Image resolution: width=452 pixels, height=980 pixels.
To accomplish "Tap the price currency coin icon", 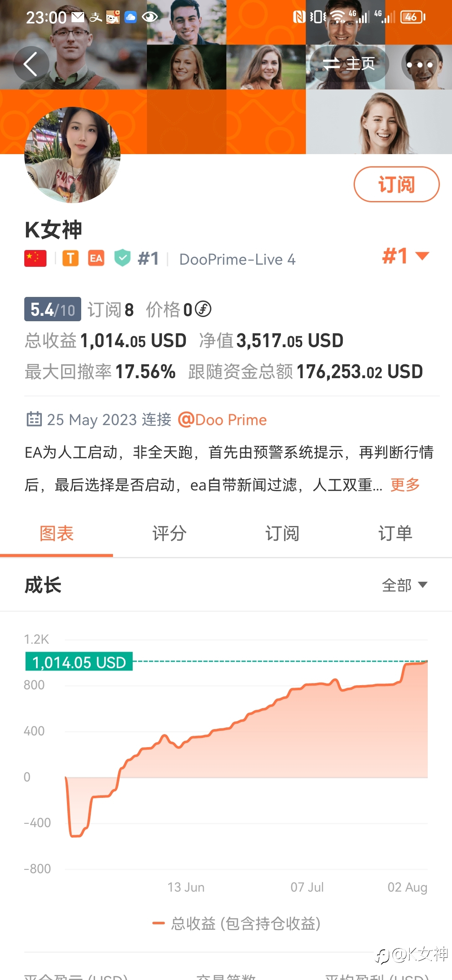I will 203,309.
